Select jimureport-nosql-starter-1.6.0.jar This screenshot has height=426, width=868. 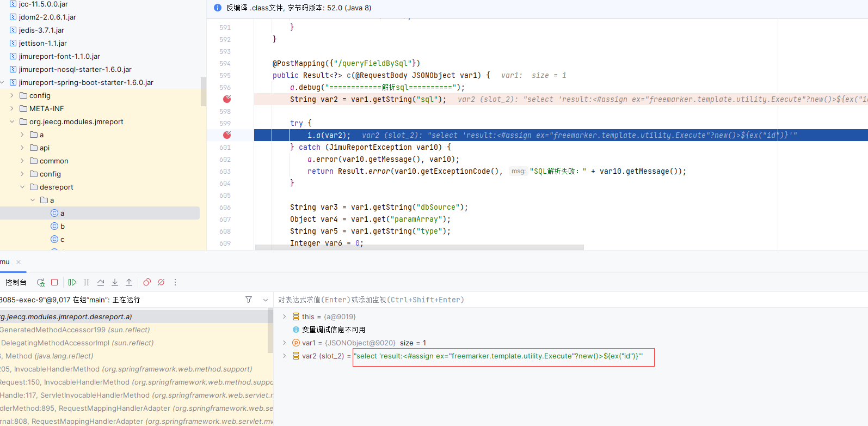pyautogui.click(x=75, y=69)
